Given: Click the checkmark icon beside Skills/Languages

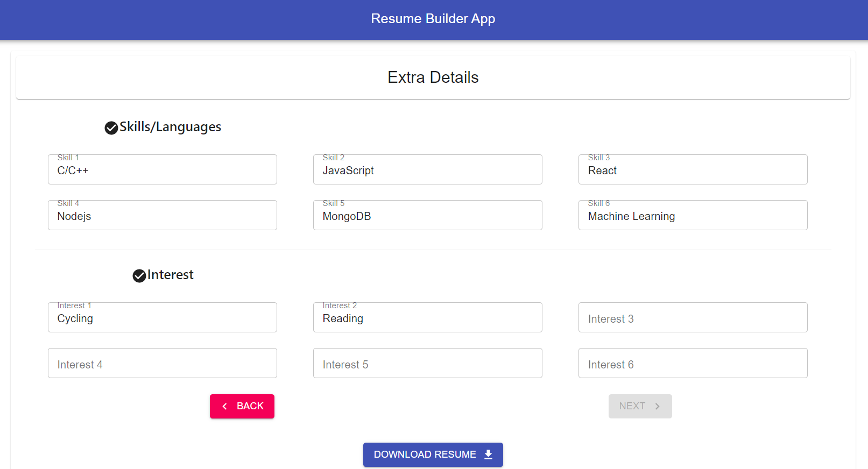Looking at the screenshot, I should (x=111, y=128).
